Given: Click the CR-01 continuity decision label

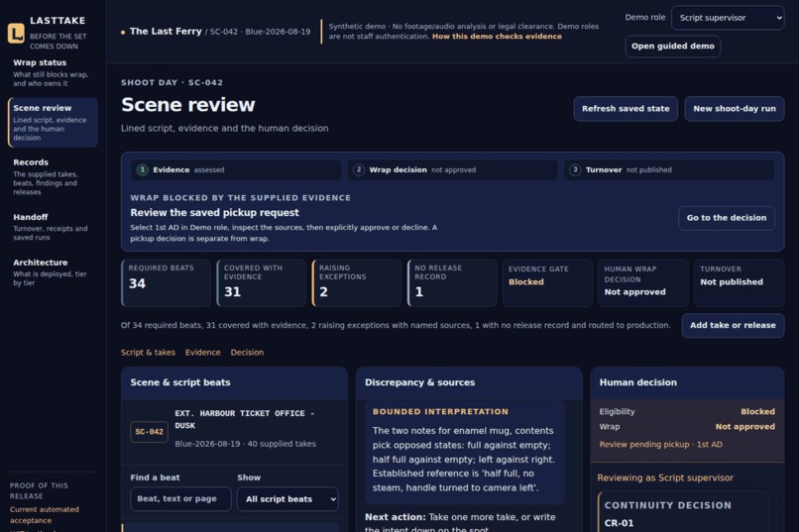Looking at the screenshot, I should point(619,523).
